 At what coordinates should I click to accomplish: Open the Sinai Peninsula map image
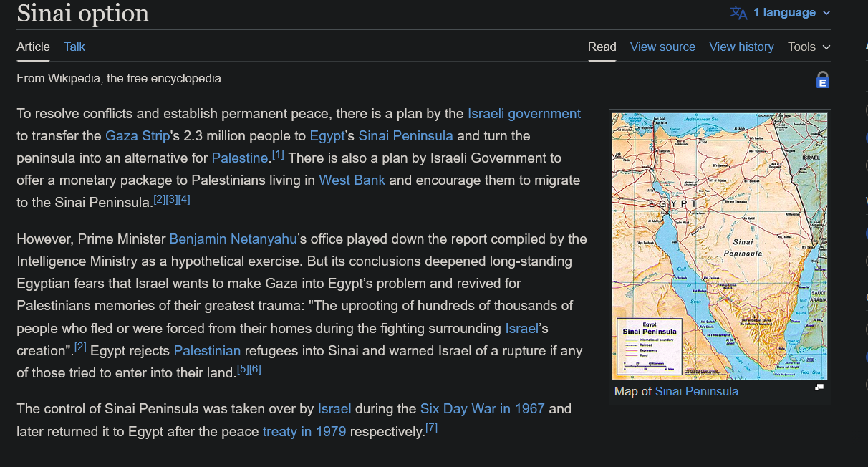click(720, 246)
